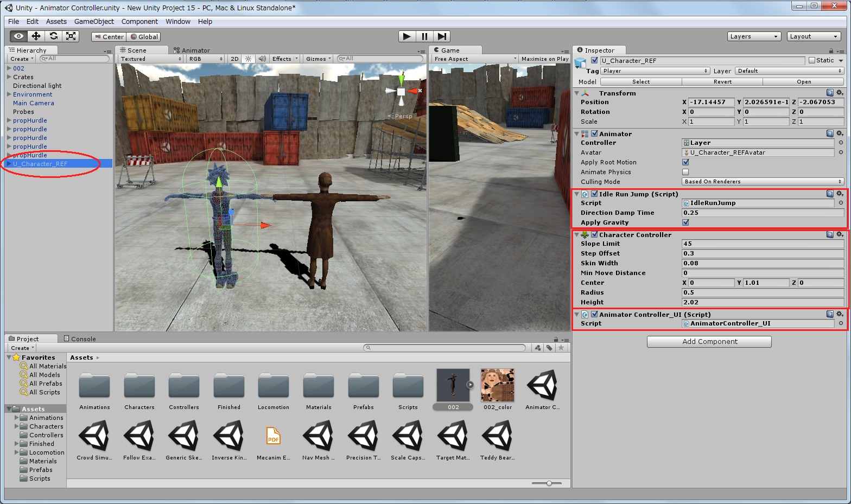Disable Animator Controller_UI script checkbox
The image size is (851, 504).
(594, 314)
